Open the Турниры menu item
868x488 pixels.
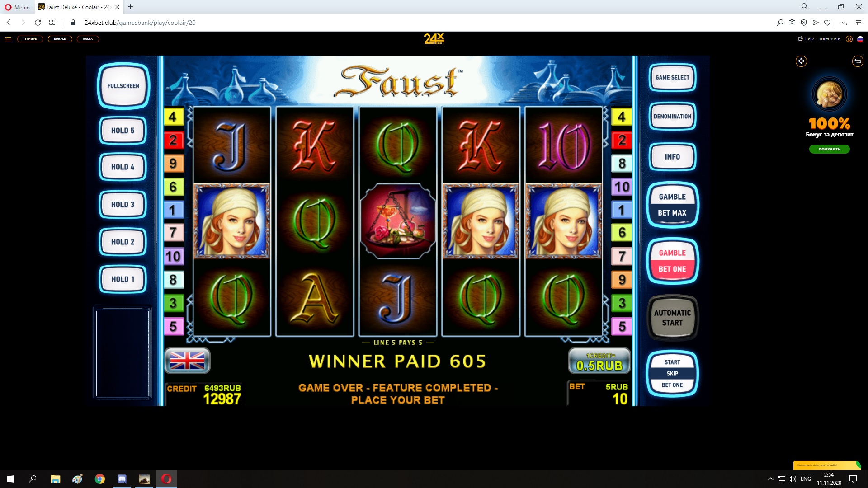click(30, 39)
